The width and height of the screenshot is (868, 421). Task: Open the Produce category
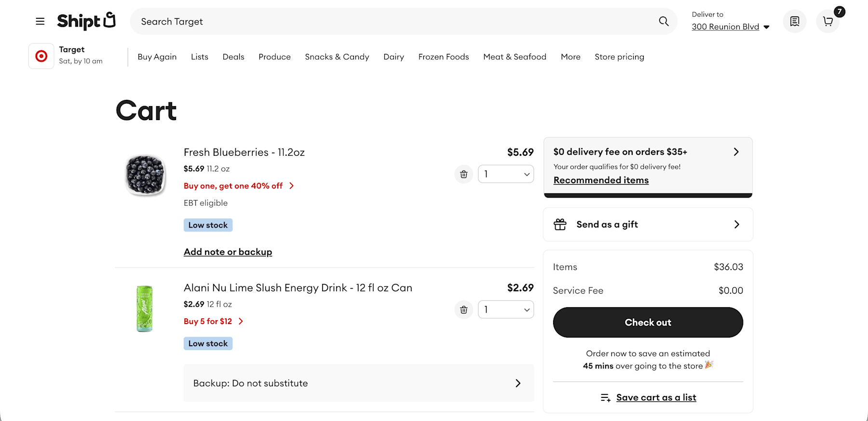click(x=274, y=57)
